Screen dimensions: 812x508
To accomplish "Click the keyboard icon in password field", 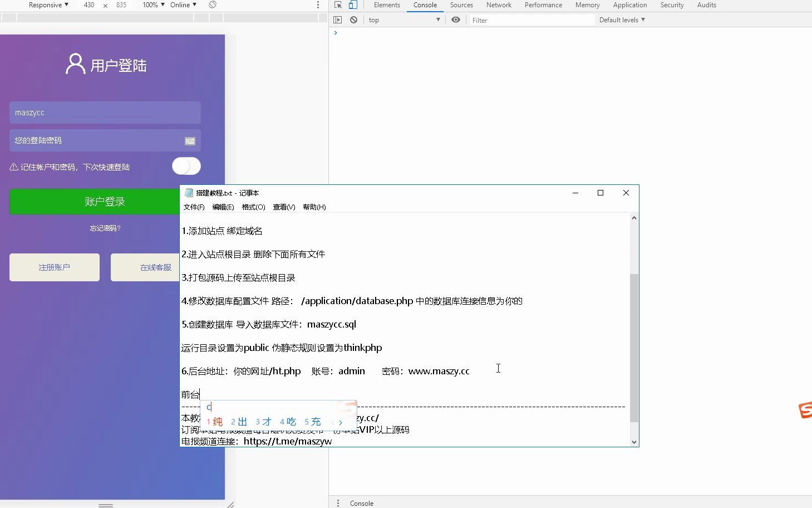I will (x=190, y=141).
